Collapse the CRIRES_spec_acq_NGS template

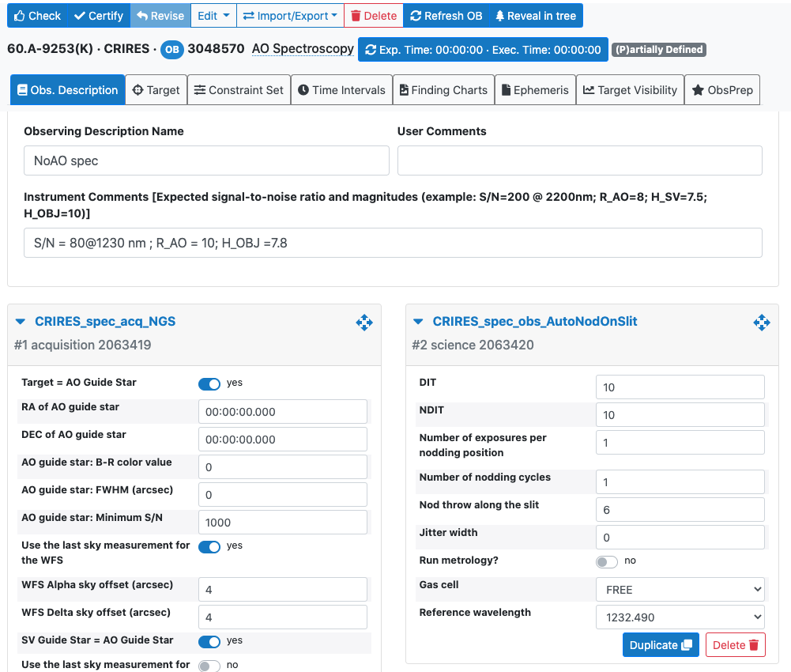point(21,322)
